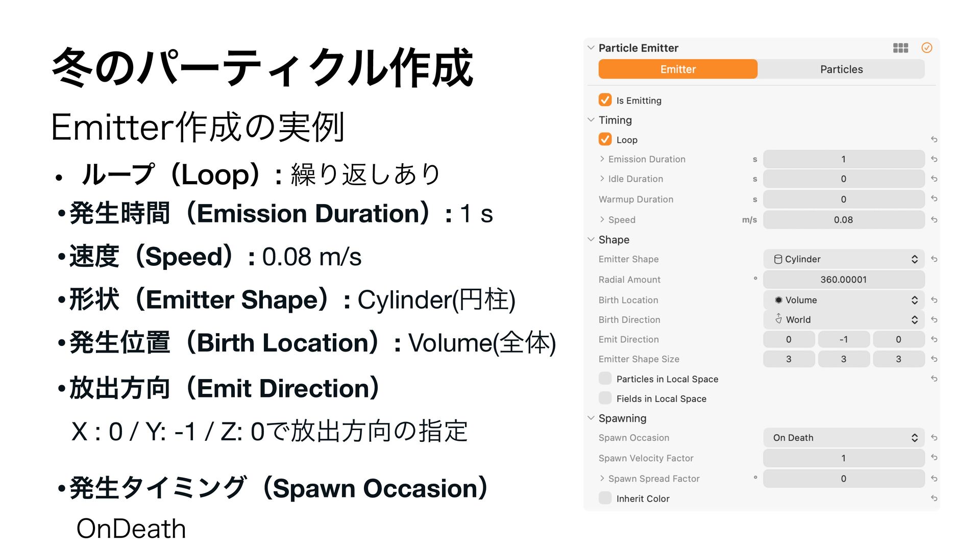Click the orange circled checkmark icon

(927, 48)
